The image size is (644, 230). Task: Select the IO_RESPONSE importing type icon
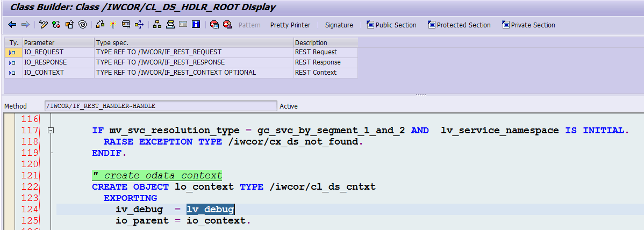[13, 63]
